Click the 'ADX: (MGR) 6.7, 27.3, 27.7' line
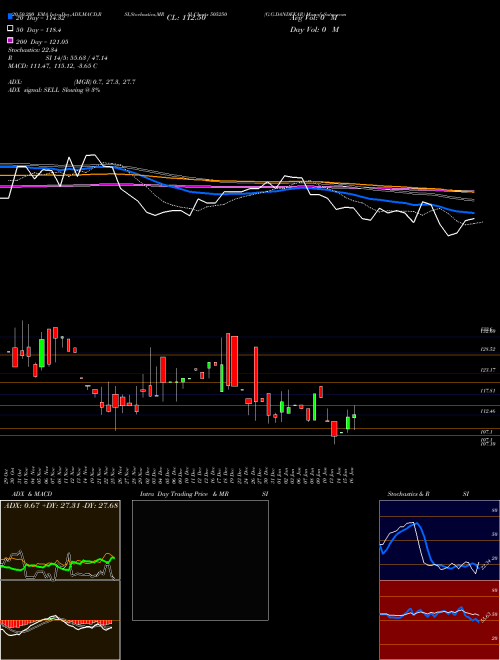Viewport: 500px width, 660px height. point(72,82)
